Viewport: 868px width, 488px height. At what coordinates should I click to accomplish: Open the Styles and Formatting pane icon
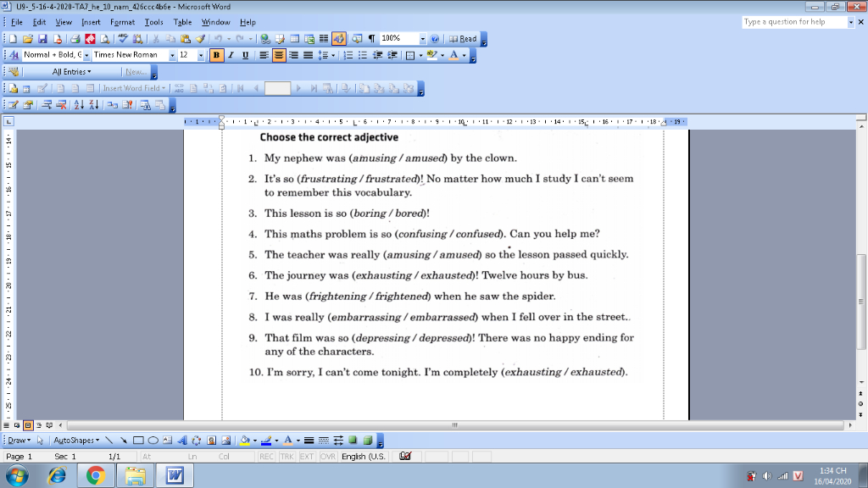coord(14,55)
